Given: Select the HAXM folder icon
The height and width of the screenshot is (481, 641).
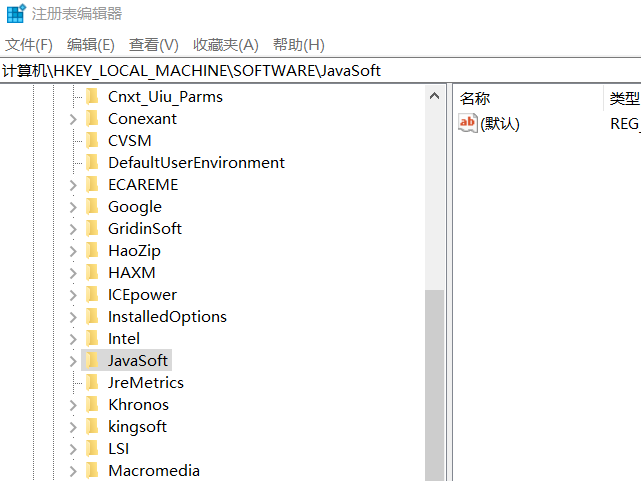Looking at the screenshot, I should pyautogui.click(x=92, y=273).
